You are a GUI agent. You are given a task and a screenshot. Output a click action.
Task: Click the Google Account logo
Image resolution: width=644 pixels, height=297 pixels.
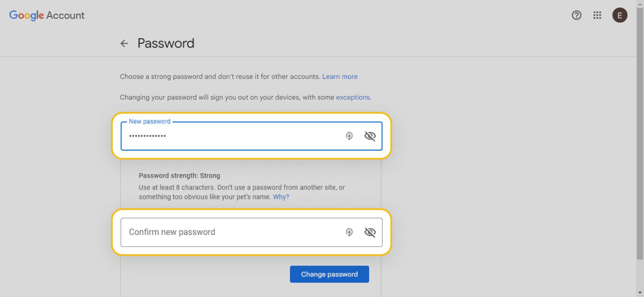point(47,15)
